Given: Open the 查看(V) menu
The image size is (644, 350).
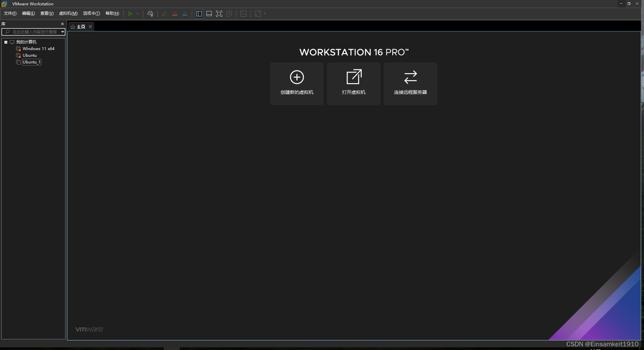Looking at the screenshot, I should click(47, 13).
